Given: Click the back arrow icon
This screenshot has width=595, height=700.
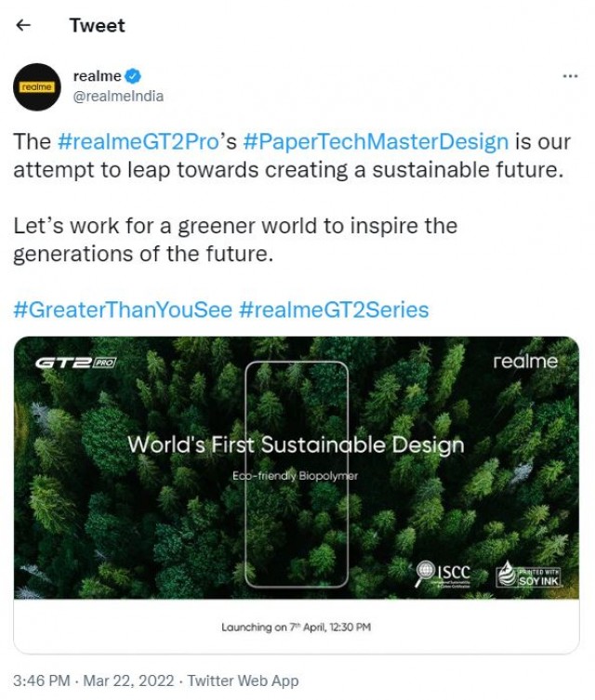Looking at the screenshot, I should click(x=24, y=26).
